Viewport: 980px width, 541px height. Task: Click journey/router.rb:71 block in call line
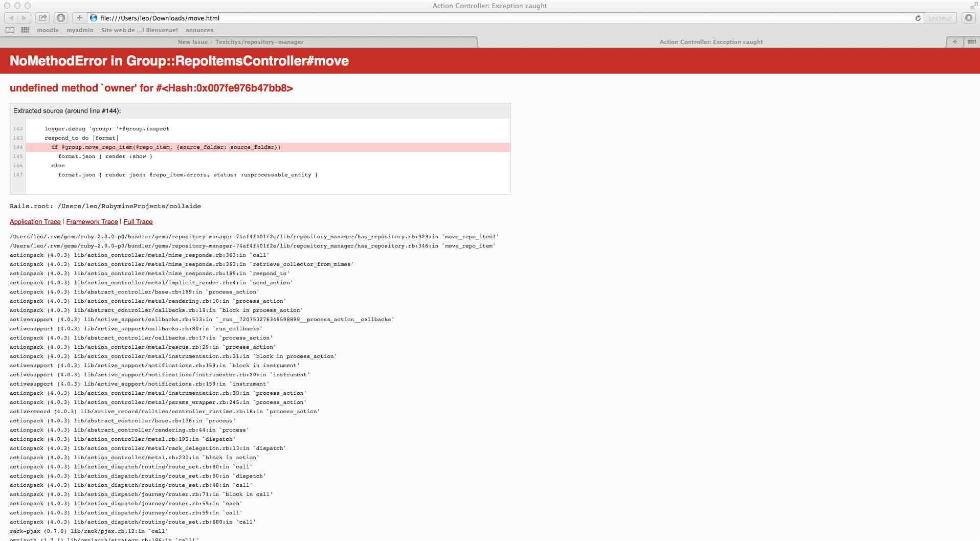tap(141, 494)
